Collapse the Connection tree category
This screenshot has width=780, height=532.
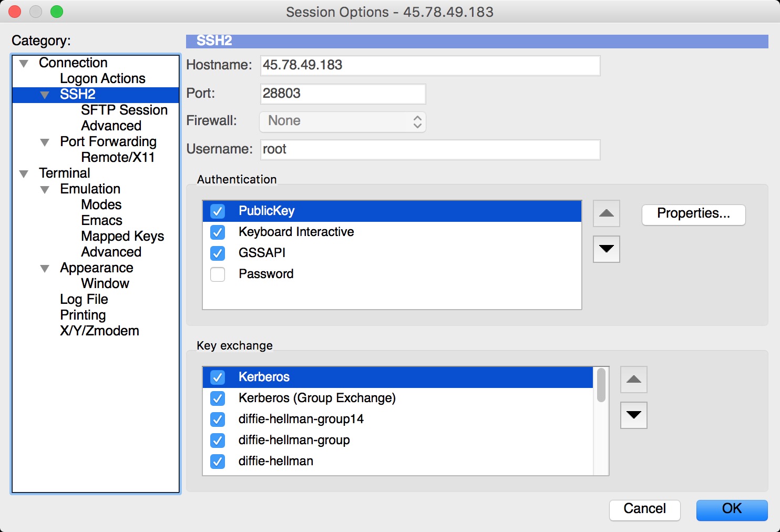click(24, 64)
